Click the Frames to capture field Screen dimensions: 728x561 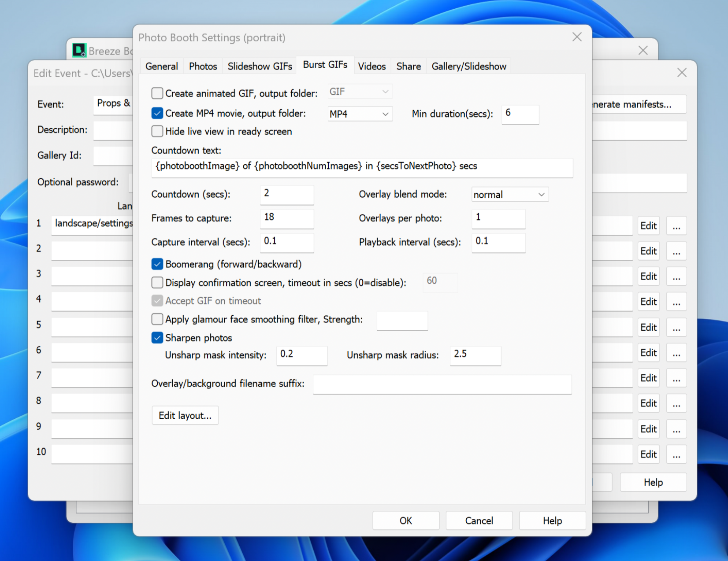click(x=286, y=218)
